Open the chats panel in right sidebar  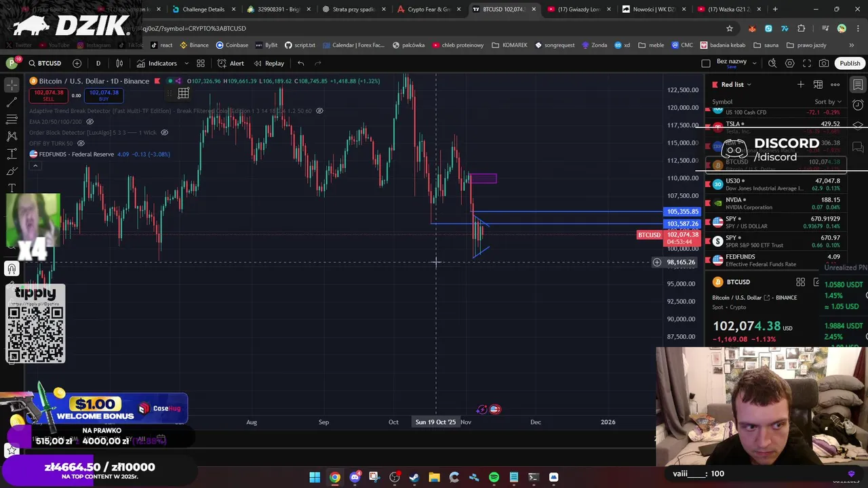(x=858, y=147)
